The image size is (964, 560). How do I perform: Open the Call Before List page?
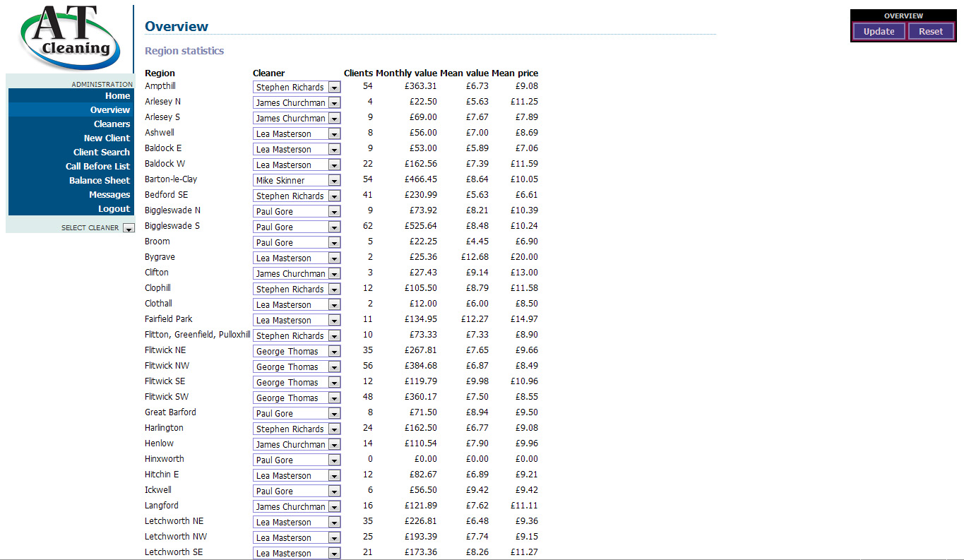(x=97, y=167)
